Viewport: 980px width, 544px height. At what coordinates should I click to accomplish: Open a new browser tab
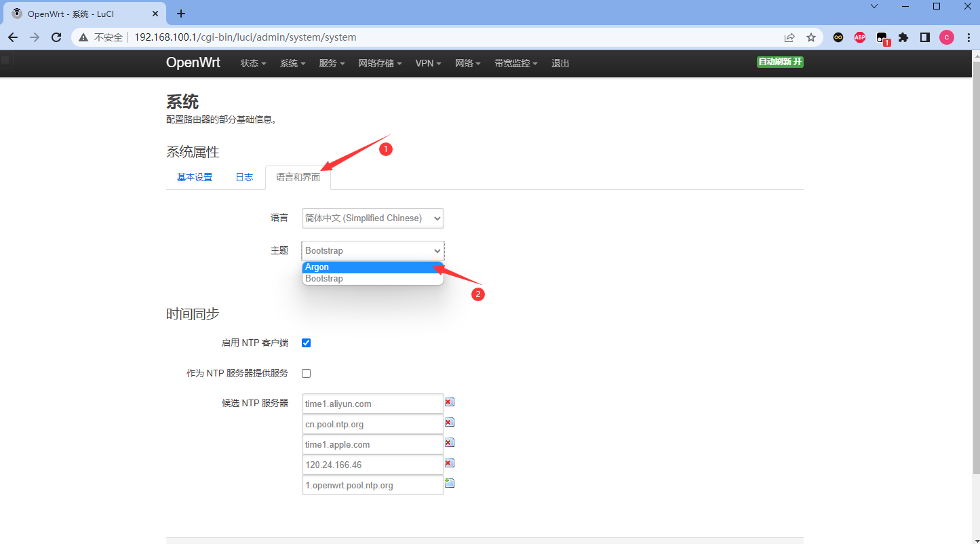181,14
